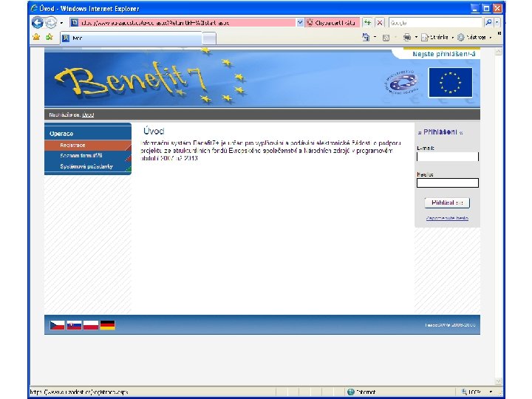Select the open Úvod browser tab
Screen dimensions: 532x399
tap(132, 38)
